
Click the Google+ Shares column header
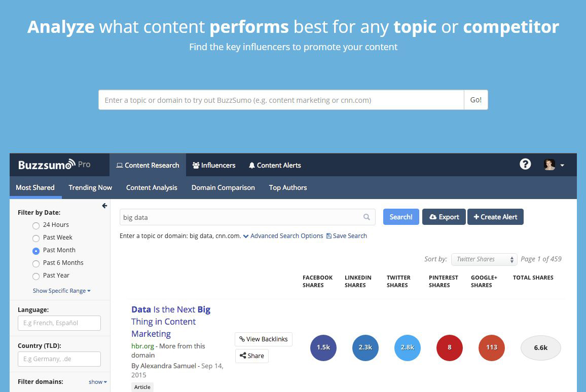(x=484, y=281)
